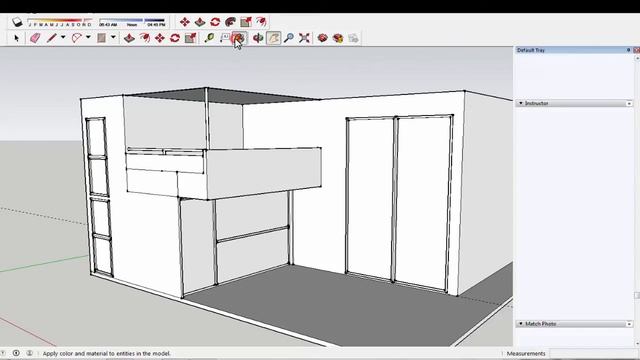Screen dimensions: 640x360
Task: Choose the Select arrow tool
Action: click(16, 38)
